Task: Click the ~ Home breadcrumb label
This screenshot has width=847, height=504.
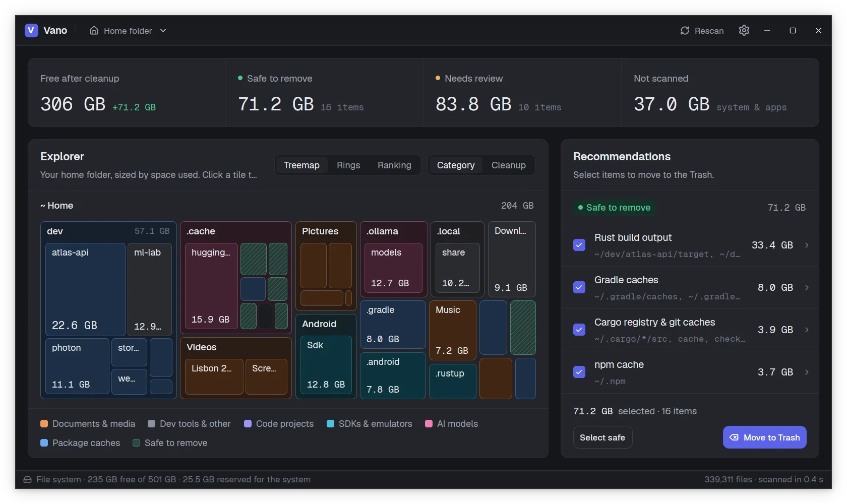Action: tap(57, 206)
